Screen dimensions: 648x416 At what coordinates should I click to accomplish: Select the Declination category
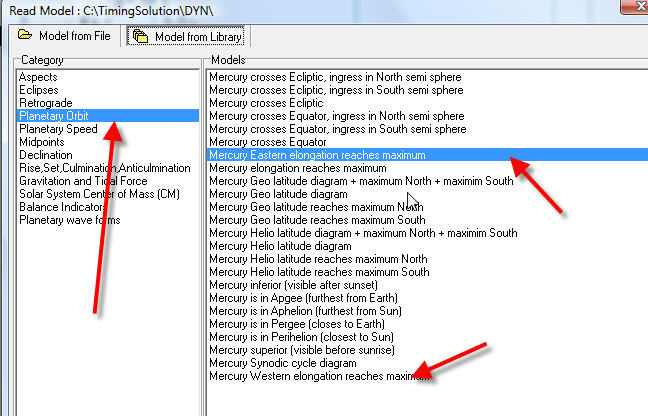click(x=45, y=155)
